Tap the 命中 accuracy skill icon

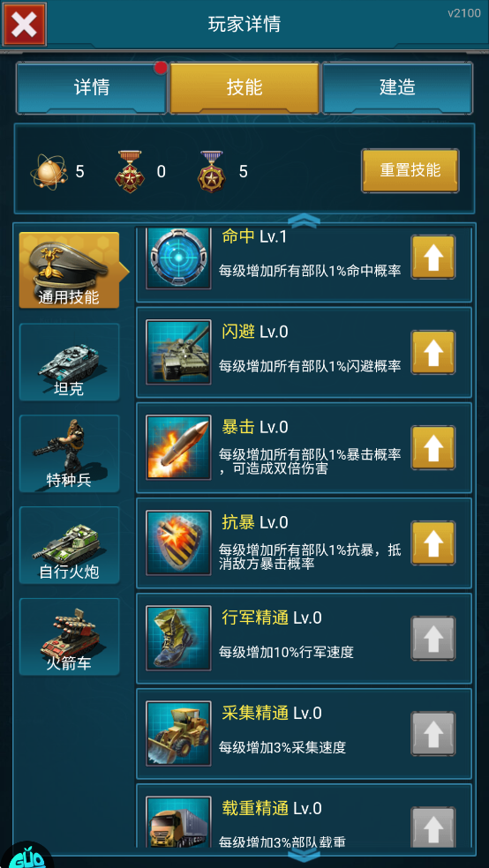pos(178,258)
